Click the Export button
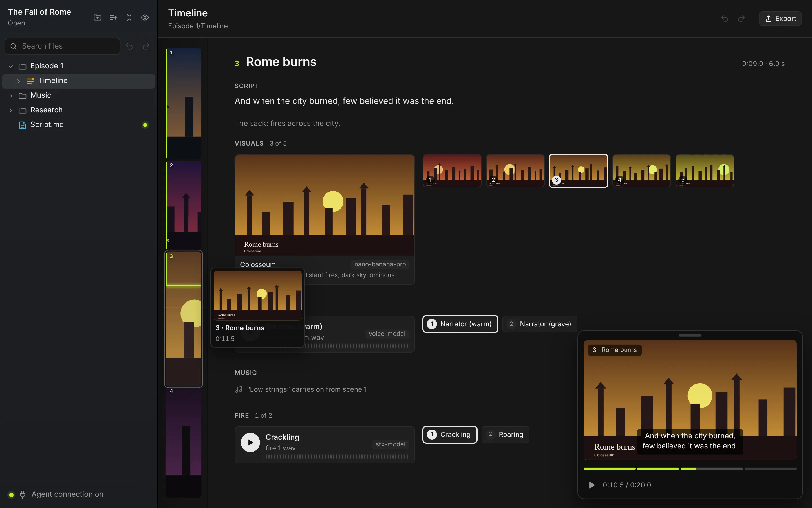The image size is (812, 508). [x=780, y=18]
